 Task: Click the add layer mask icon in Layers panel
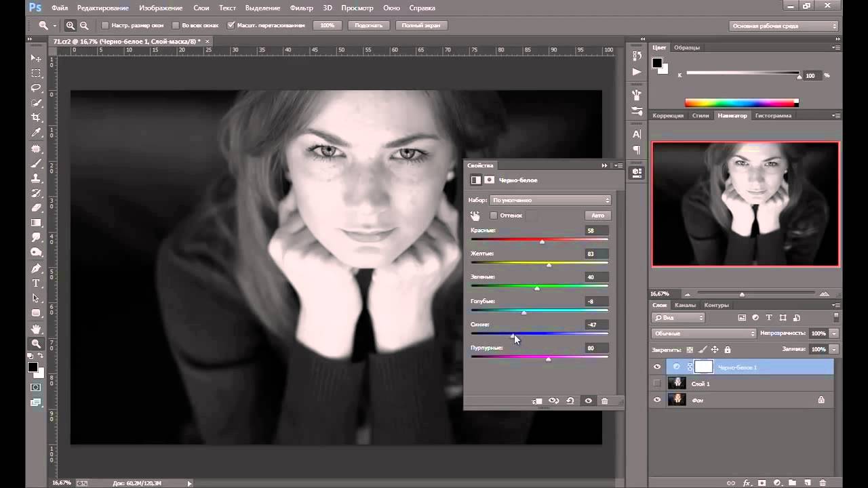point(762,483)
